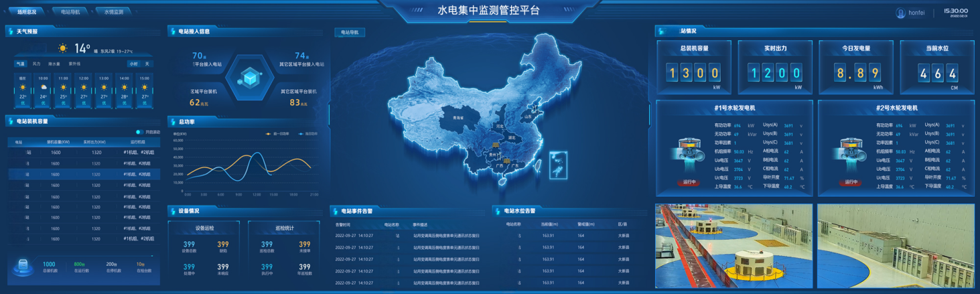Click the generator unit icon beside 1000 总装机数
Viewport: 980px width, 294px height.
coord(23,268)
